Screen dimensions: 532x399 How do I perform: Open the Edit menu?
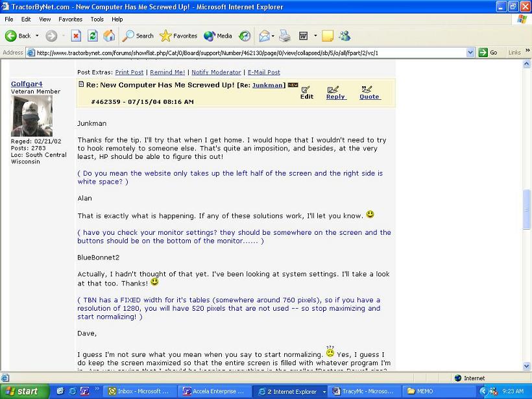(26, 19)
